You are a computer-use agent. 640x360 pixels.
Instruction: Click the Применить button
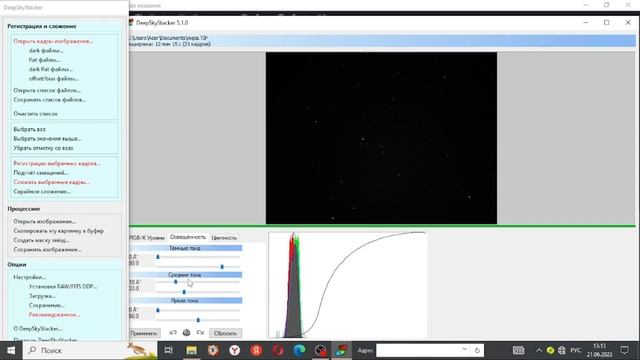(x=144, y=333)
